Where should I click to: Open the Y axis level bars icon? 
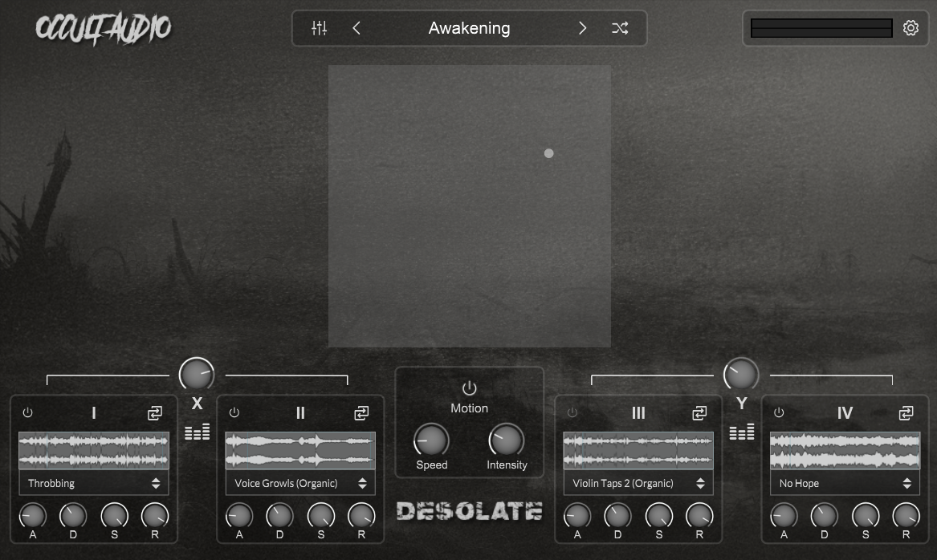[x=742, y=432]
